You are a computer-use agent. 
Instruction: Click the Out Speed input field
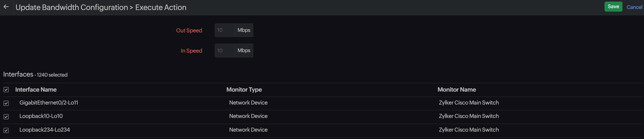(225, 30)
